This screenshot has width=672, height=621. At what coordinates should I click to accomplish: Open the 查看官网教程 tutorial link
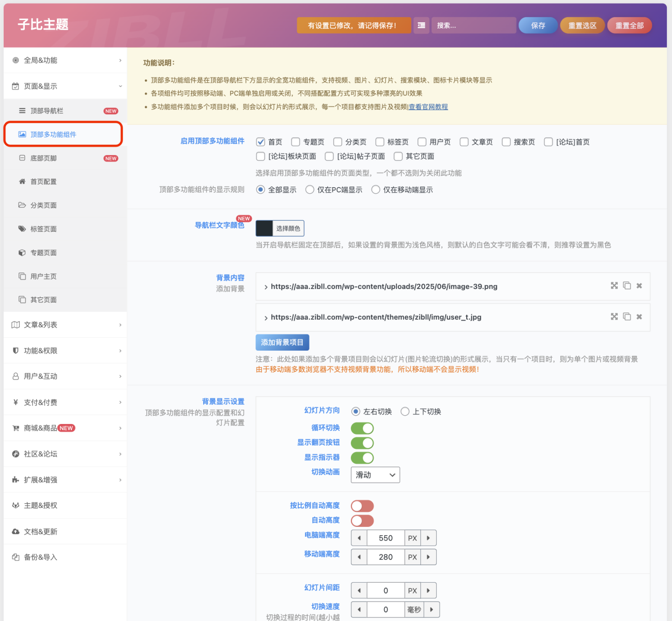coord(428,107)
